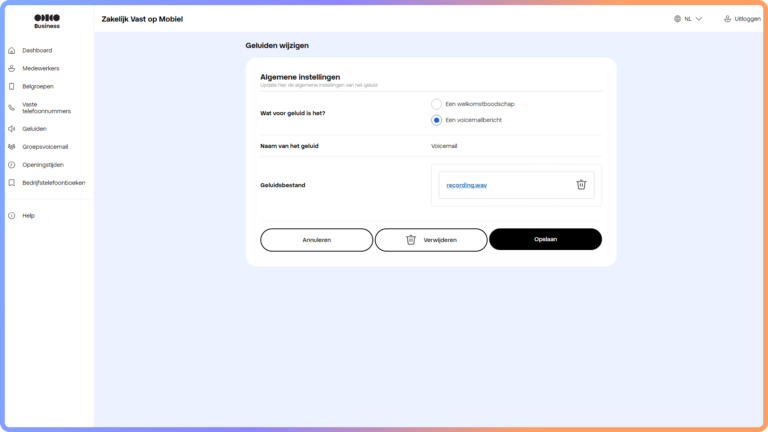768x432 pixels.
Task: Open the Bedrijfstelefoonboeken menu item
Action: click(53, 183)
